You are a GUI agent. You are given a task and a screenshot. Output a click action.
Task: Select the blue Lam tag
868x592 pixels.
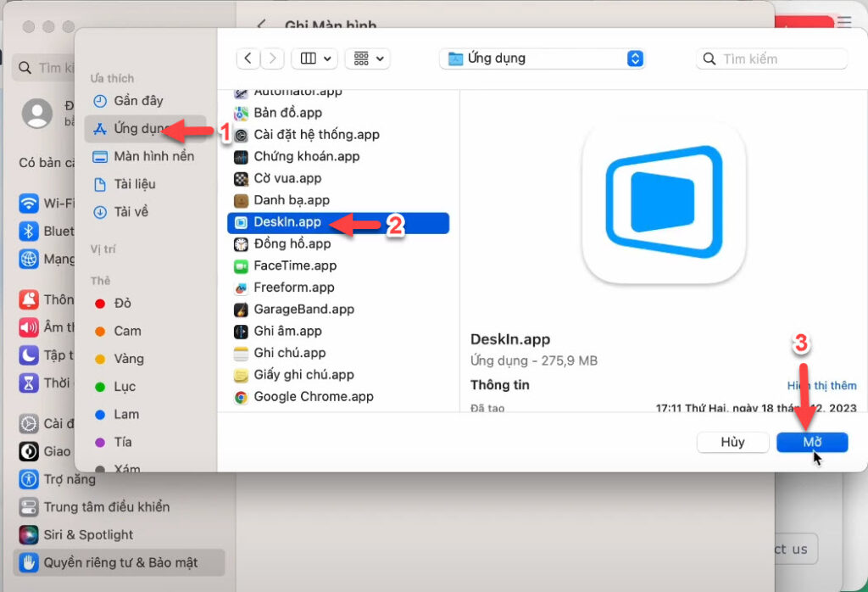[x=125, y=415]
